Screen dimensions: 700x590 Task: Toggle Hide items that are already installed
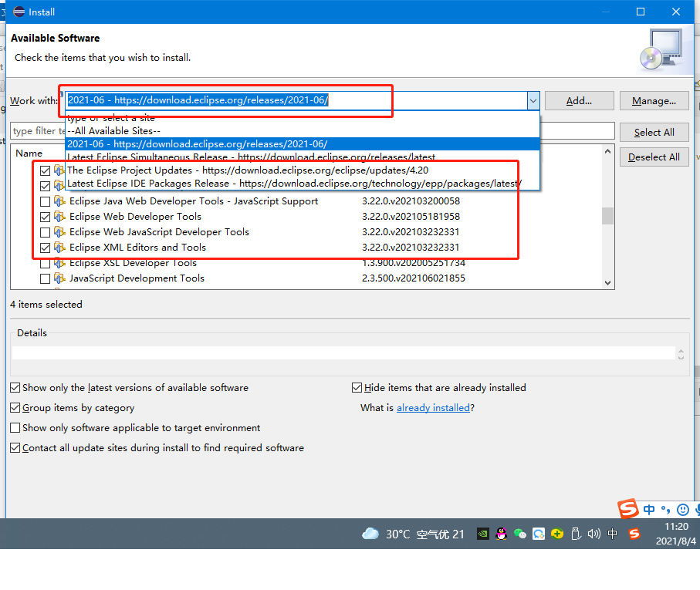click(357, 387)
